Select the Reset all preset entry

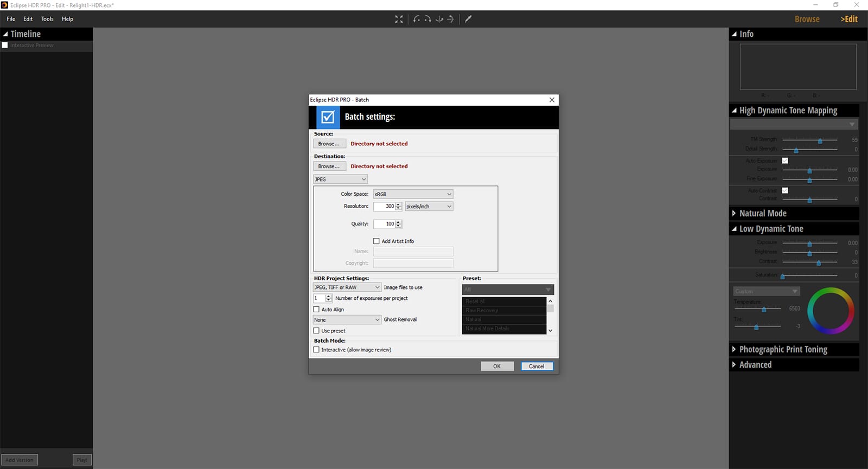coord(504,301)
